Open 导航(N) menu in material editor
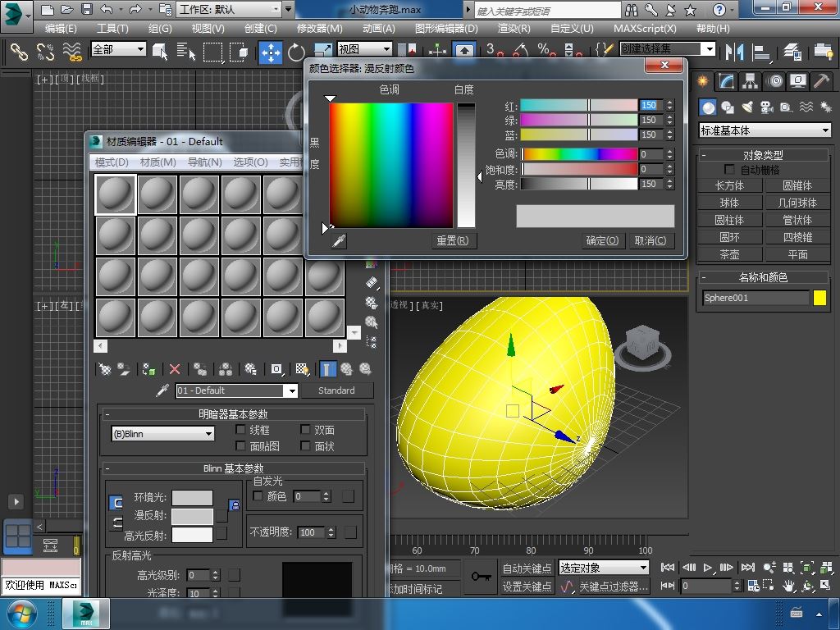 tap(204, 162)
